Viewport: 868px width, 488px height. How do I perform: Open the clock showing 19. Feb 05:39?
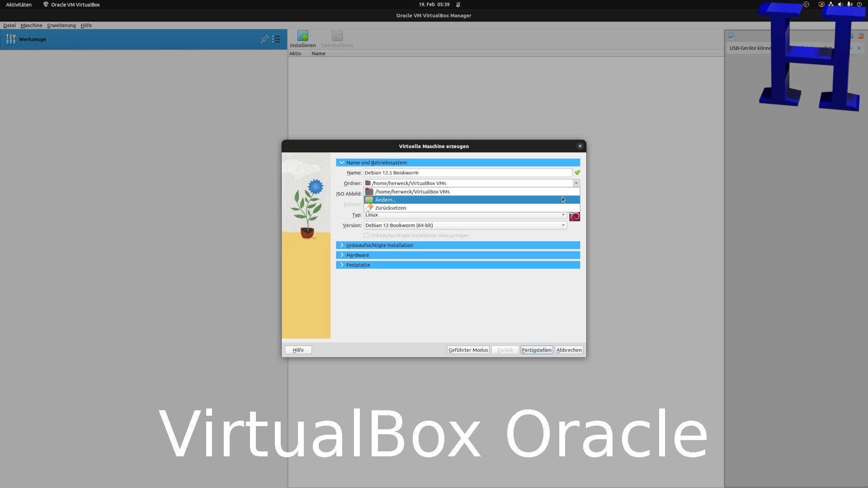tap(434, 5)
